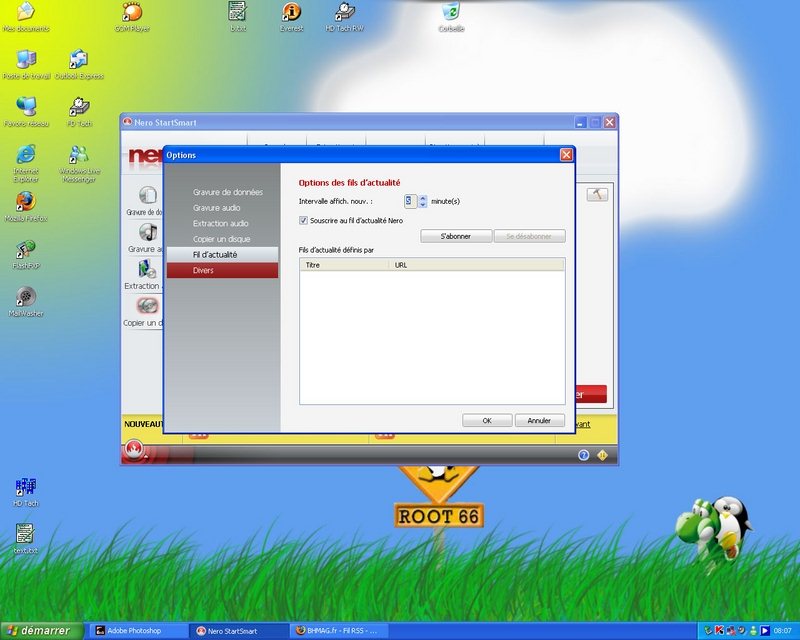The image size is (800, 640).
Task: Click the Extraction audio icon in Nero StartSmart
Action: [x=147, y=269]
